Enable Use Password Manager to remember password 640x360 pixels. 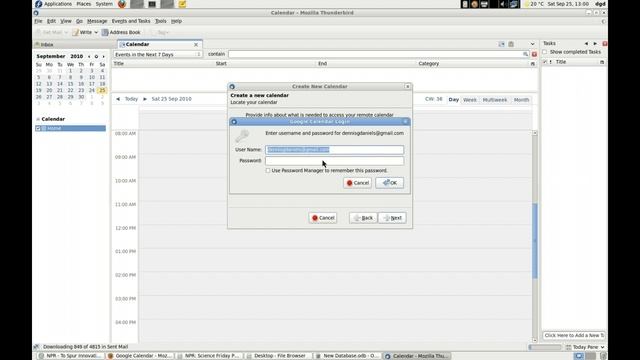(x=268, y=171)
